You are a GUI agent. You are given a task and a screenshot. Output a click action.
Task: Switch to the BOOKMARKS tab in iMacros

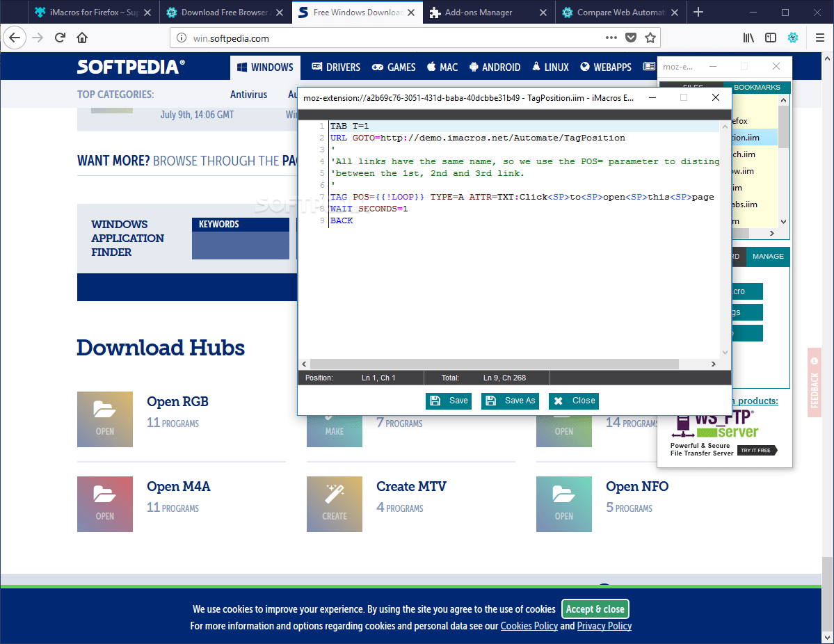(x=757, y=87)
